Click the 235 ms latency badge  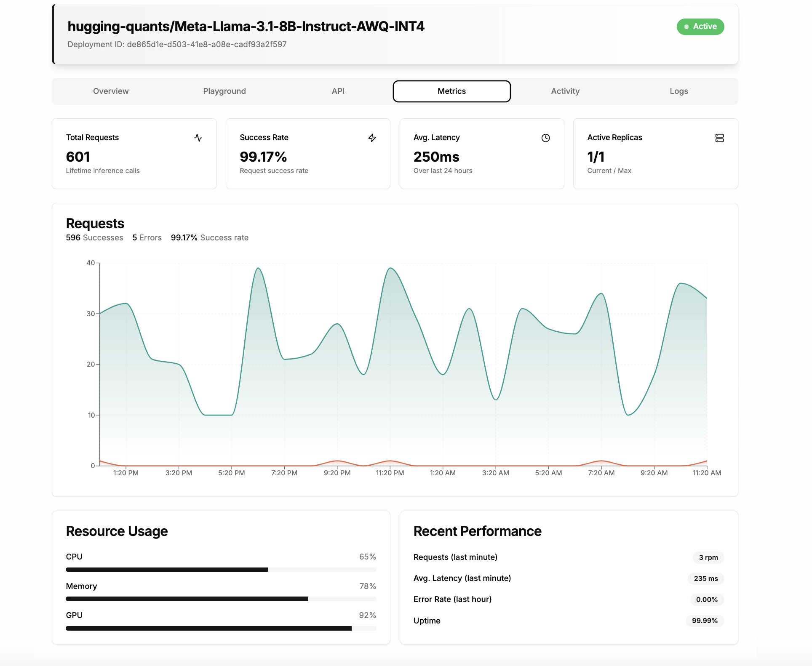coord(706,578)
